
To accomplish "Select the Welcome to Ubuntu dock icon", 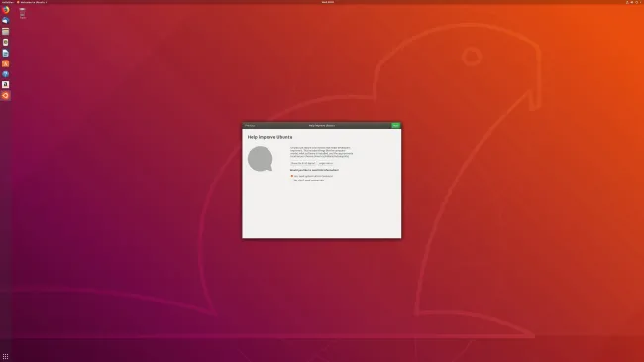I will click(x=5, y=95).
